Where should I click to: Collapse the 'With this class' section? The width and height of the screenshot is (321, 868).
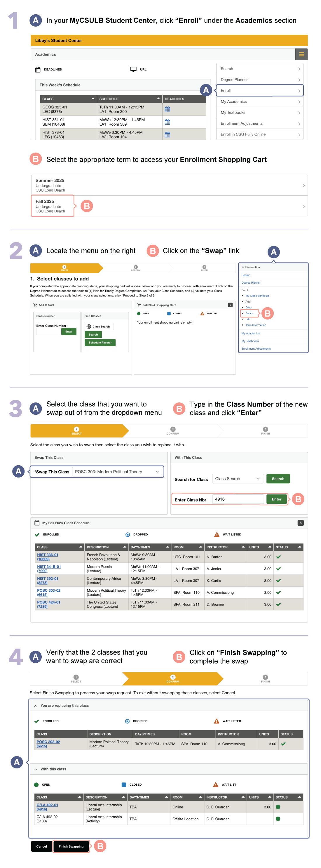pyautogui.click(x=36, y=769)
